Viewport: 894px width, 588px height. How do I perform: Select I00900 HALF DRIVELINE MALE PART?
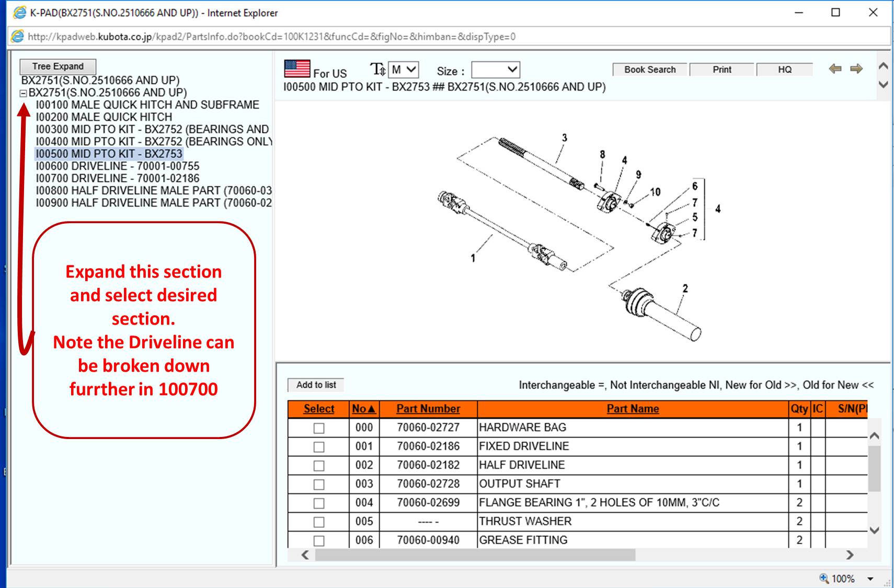coord(154,203)
